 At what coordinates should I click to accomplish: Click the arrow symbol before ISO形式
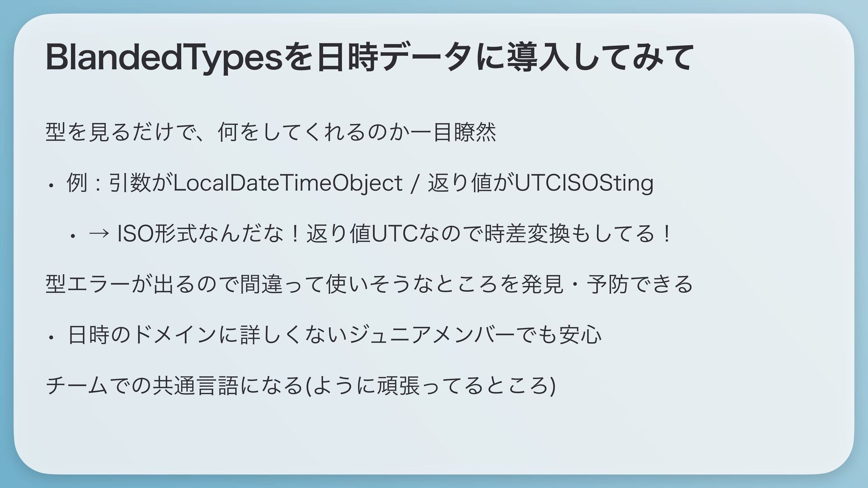(x=99, y=234)
